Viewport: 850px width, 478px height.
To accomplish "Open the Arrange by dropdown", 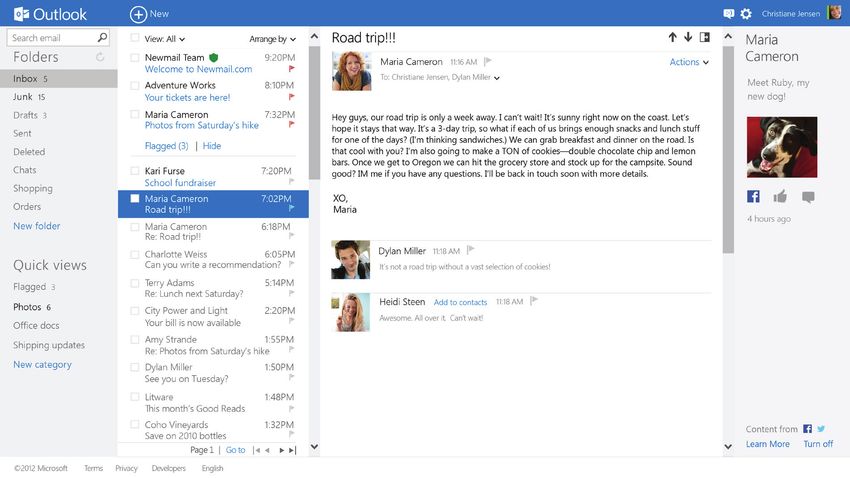I will click(273, 39).
